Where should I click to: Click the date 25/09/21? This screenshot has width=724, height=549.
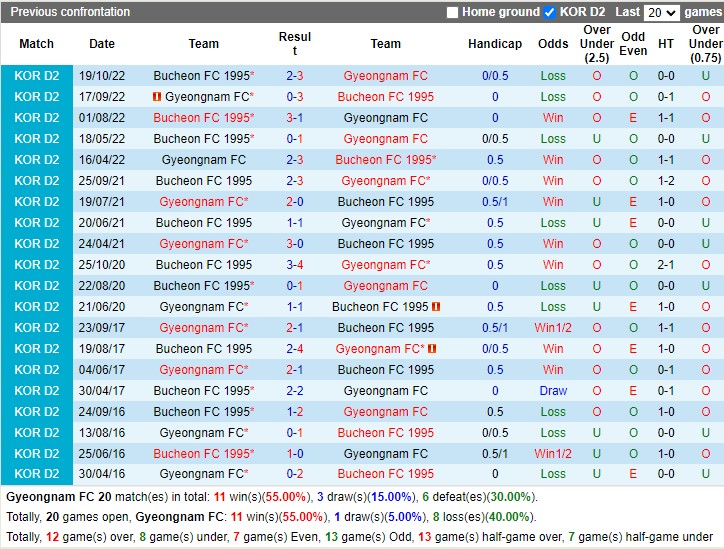(102, 181)
